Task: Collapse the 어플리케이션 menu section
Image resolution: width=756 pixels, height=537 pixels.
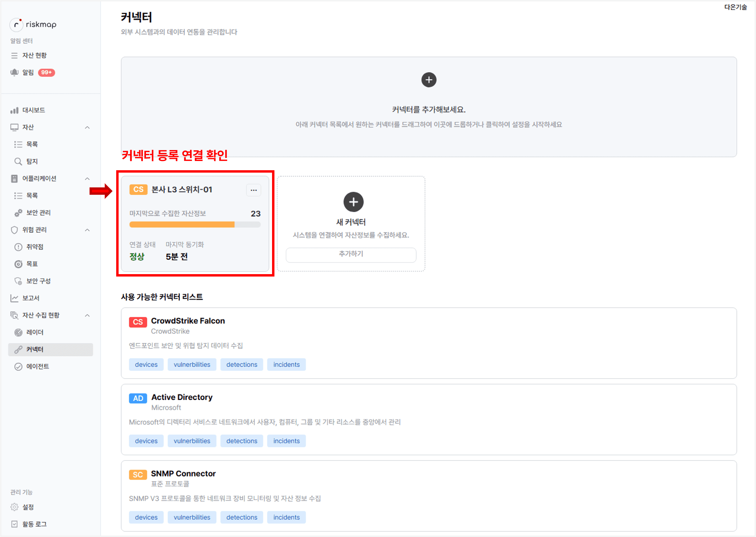Action: pos(87,179)
